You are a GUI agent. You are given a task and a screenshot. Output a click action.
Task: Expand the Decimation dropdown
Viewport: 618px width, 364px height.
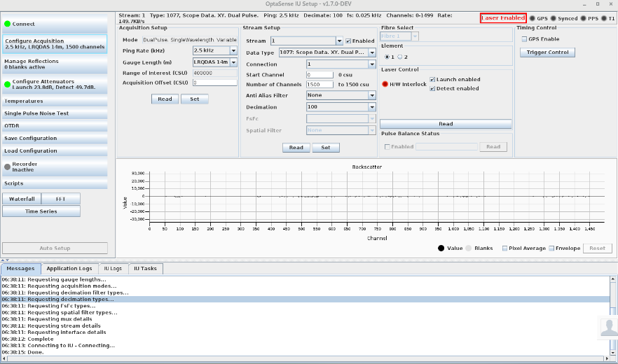pos(371,107)
